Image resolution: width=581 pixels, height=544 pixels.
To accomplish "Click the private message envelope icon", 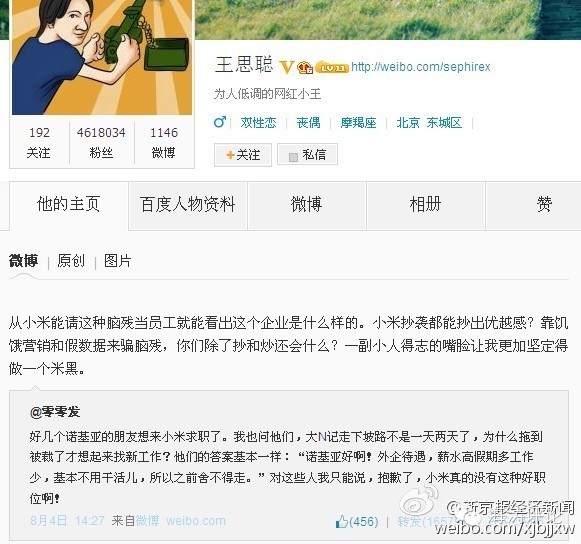I will pyautogui.click(x=293, y=157).
